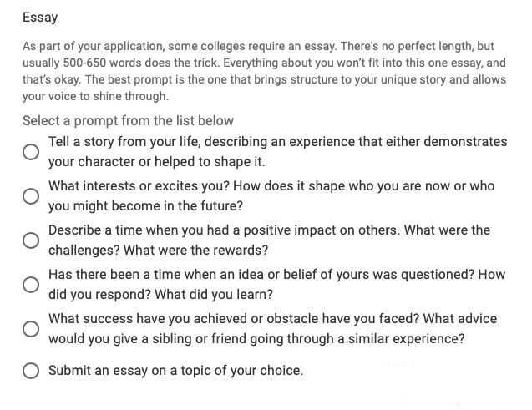Click the 'Essay' section heading
The height and width of the screenshot is (410, 532).
40,18
